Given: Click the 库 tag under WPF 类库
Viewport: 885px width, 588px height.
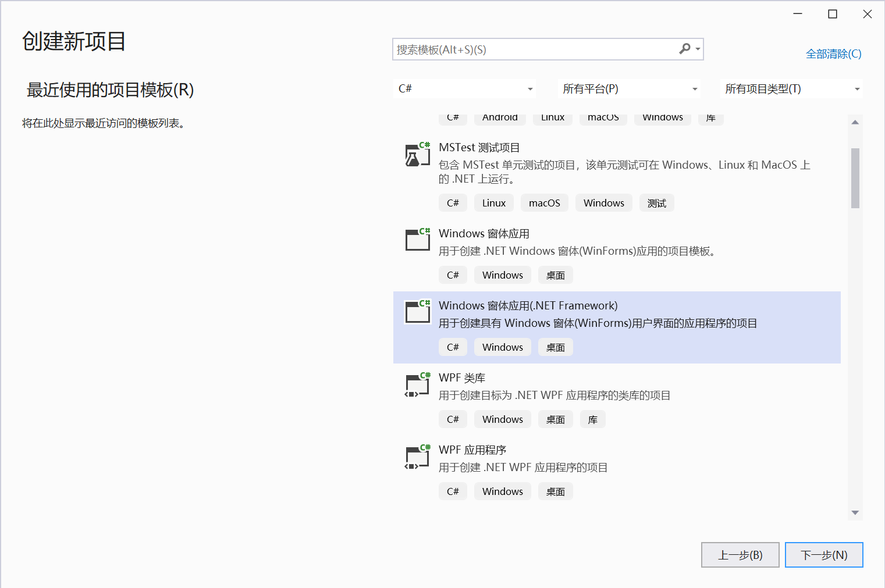Looking at the screenshot, I should [x=593, y=419].
